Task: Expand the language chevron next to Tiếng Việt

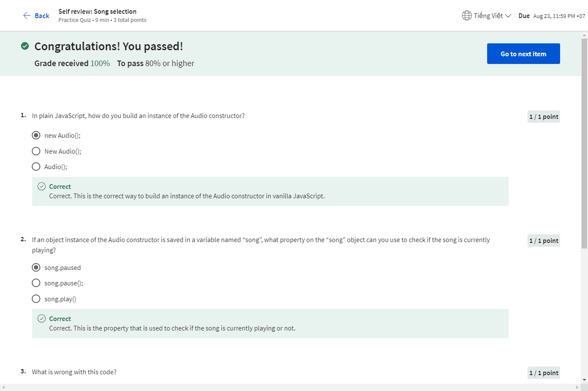Action: pyautogui.click(x=508, y=16)
